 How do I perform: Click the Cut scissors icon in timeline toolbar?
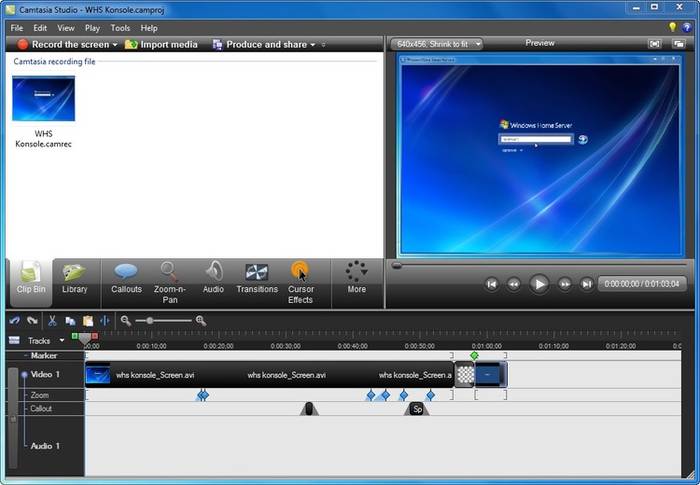pos(52,321)
